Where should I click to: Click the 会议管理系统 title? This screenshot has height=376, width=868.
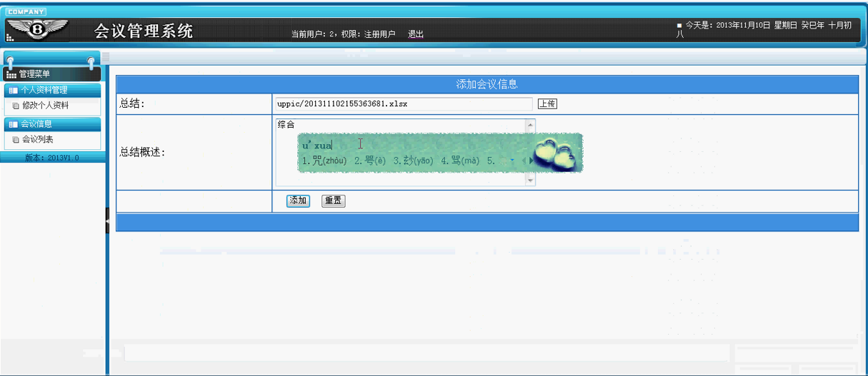(144, 31)
